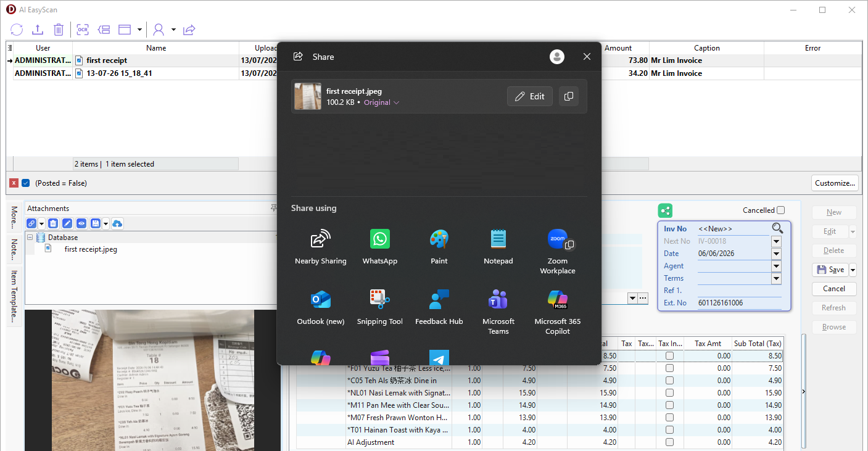Screen dimensions: 868x451
Task: Tick Tax Inclusive checkbox for Yuzu Tea row
Action: coord(669,368)
